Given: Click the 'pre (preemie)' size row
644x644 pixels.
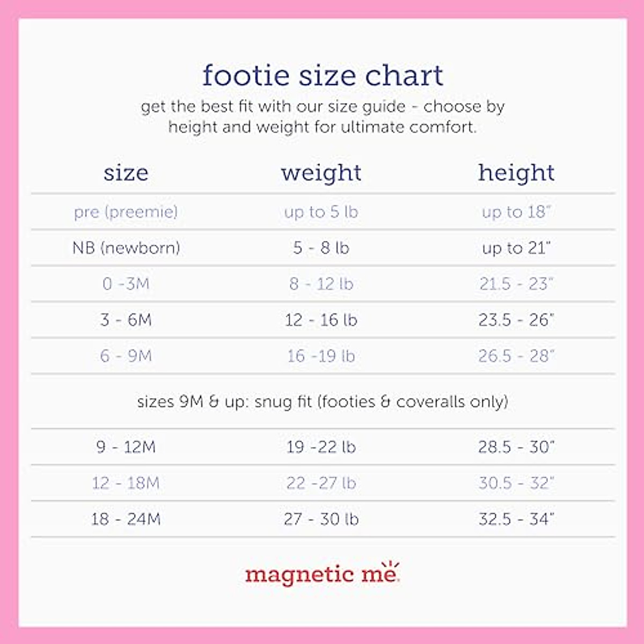Looking at the screenshot, I should [x=126, y=212].
